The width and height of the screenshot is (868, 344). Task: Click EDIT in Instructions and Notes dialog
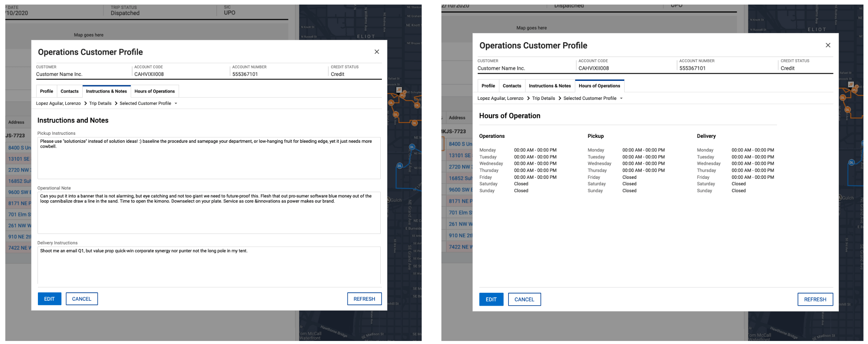[x=49, y=299]
